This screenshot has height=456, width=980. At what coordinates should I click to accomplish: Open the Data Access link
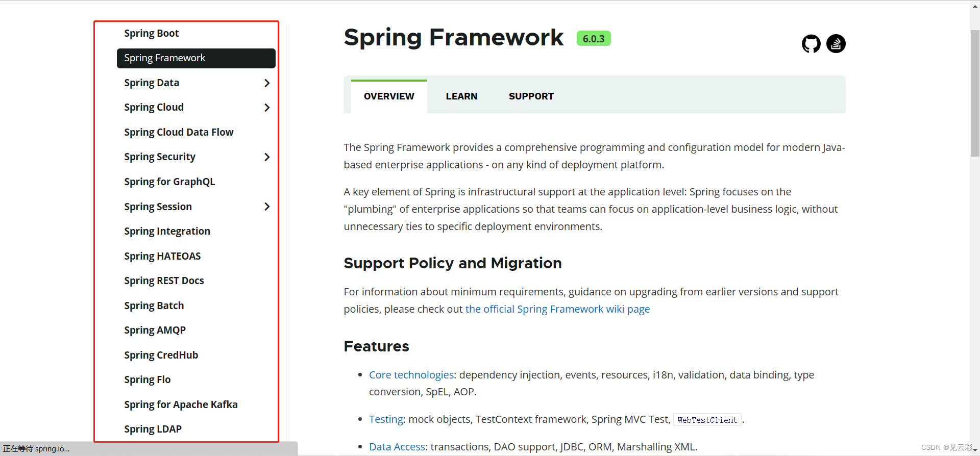(x=397, y=447)
